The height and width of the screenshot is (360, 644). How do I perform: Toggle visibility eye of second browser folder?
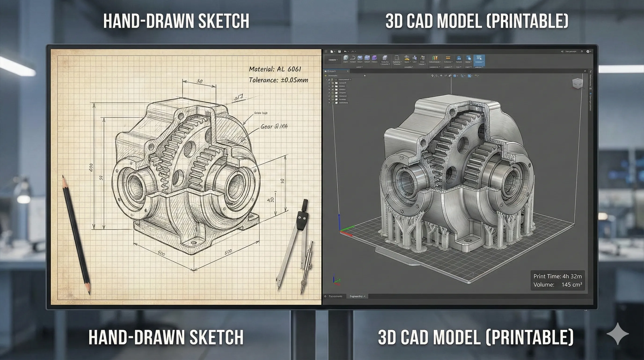pos(333,86)
